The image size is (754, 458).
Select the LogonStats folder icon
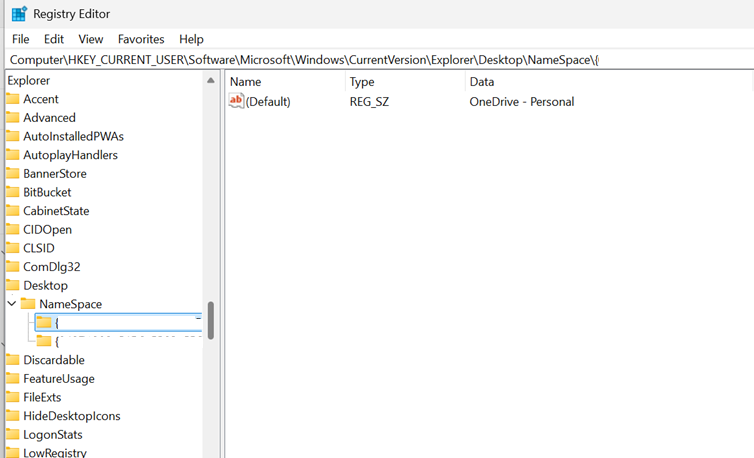pyautogui.click(x=13, y=435)
